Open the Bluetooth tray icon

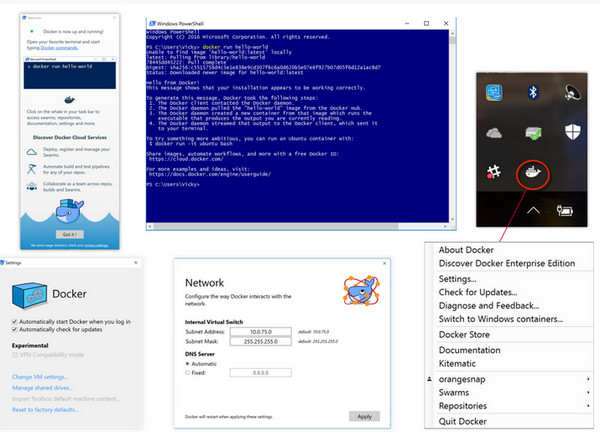coord(533,93)
